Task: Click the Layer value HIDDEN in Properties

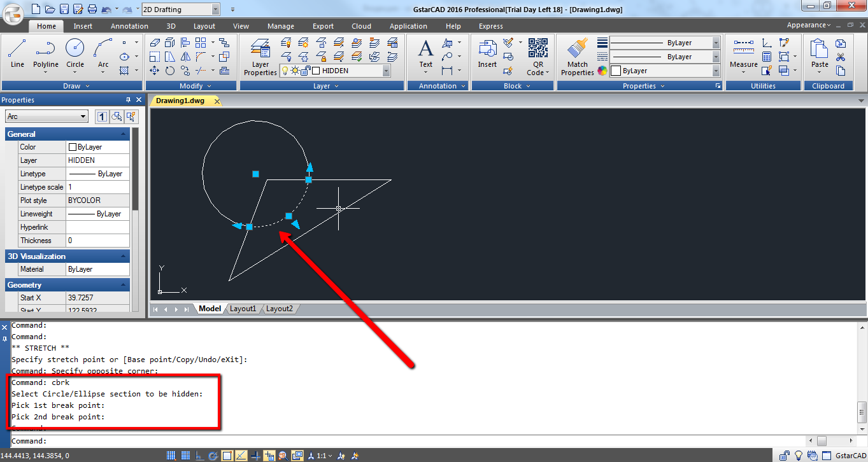Action: (98, 160)
